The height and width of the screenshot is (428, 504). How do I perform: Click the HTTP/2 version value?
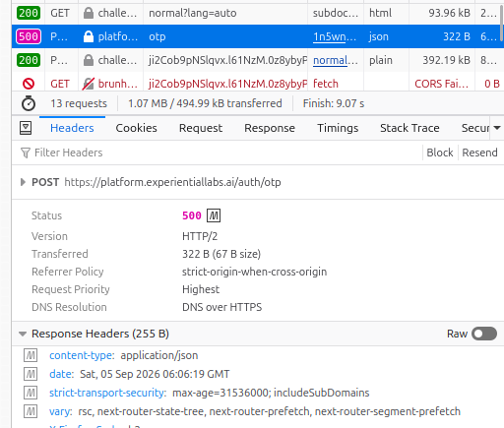200,236
